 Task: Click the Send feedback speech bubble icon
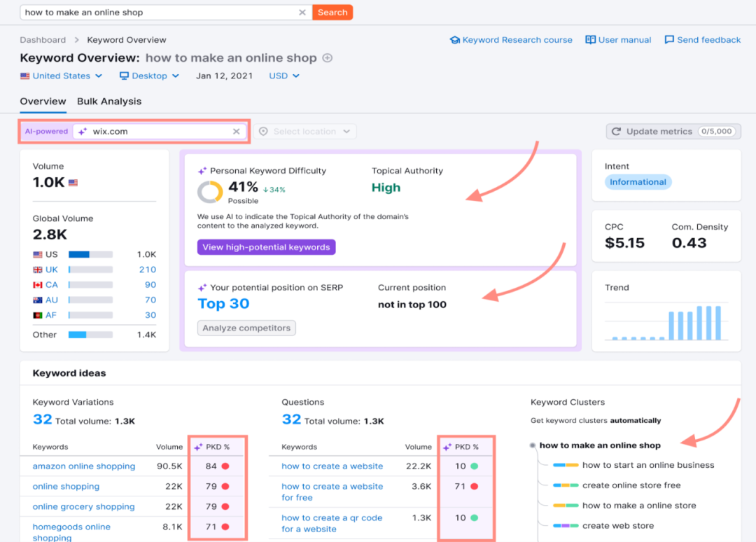pyautogui.click(x=669, y=40)
